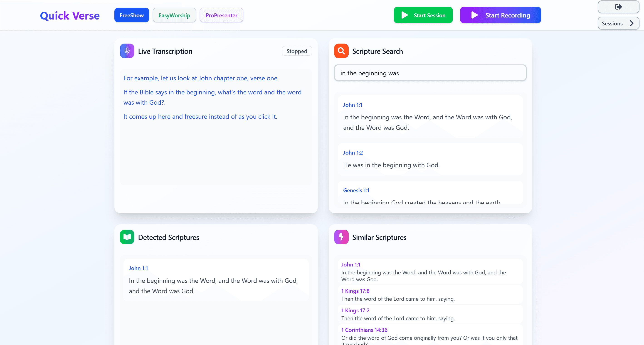Screen dimensions: 644x345
Task: Expand the Sessions panel chevron
Action: tap(632, 24)
